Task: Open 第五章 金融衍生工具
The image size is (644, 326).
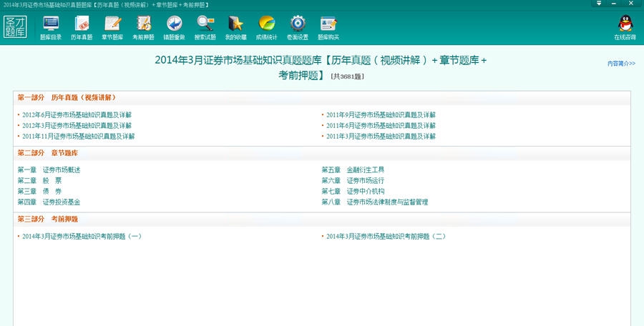Action: (353, 170)
